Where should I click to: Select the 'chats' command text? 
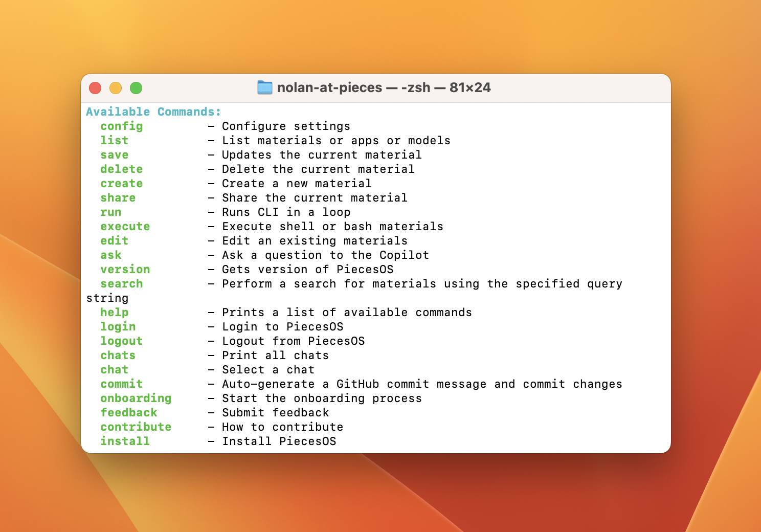118,355
